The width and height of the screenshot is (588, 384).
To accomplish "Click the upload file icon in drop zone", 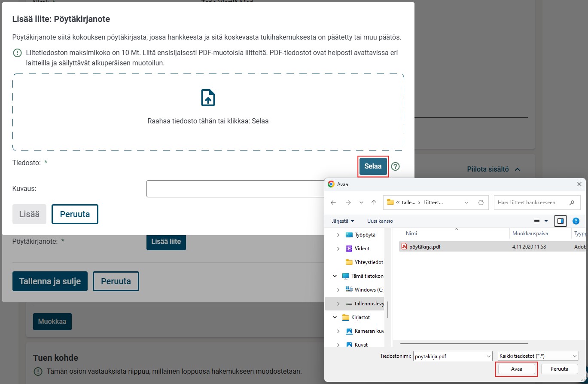I will tap(208, 98).
